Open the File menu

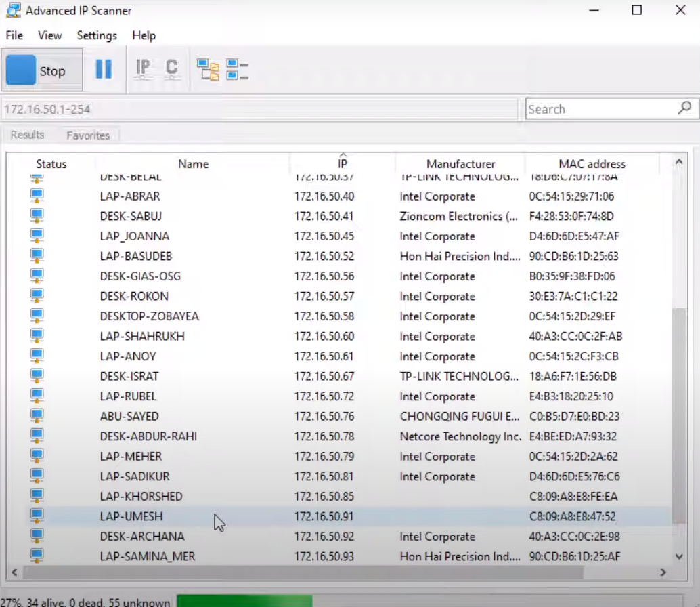[x=14, y=35]
